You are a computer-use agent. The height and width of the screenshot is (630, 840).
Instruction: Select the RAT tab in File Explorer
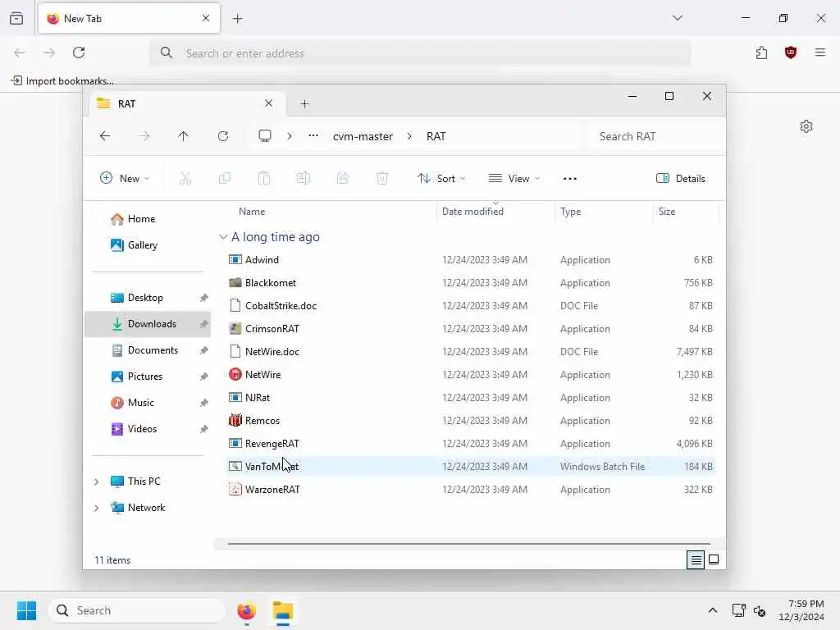(186, 103)
